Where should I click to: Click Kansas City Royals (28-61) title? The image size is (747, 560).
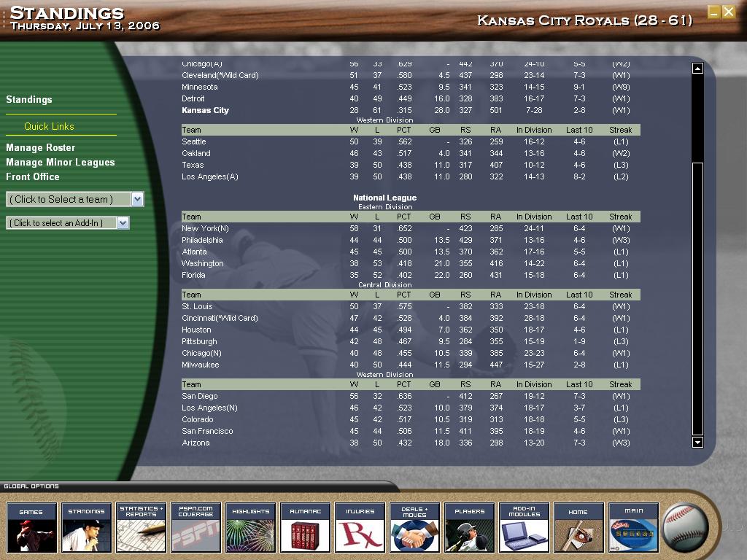584,20
